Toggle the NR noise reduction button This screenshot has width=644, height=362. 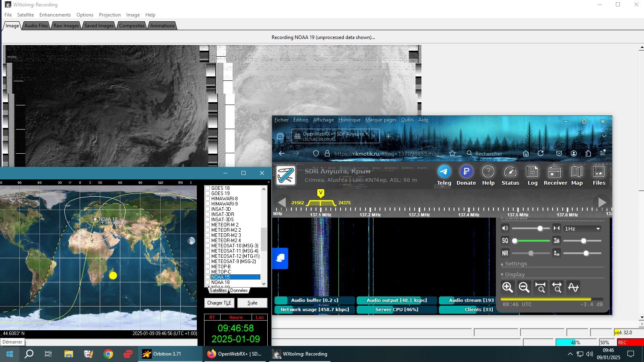(505, 253)
